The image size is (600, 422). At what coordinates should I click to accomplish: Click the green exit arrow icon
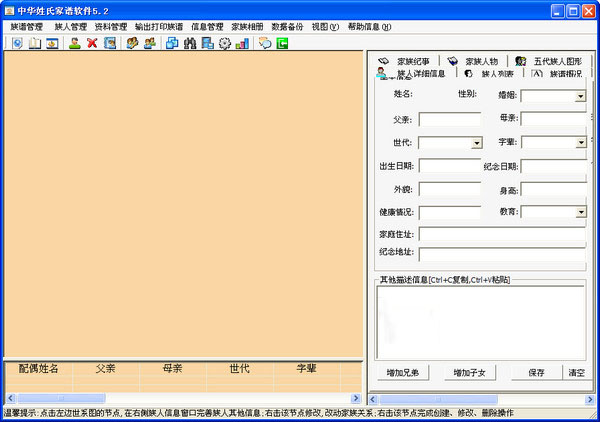282,43
